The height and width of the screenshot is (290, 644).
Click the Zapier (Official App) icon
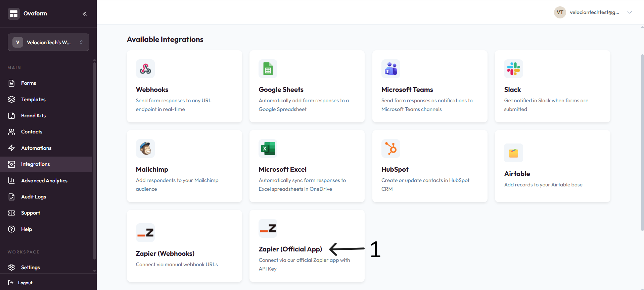tap(268, 228)
